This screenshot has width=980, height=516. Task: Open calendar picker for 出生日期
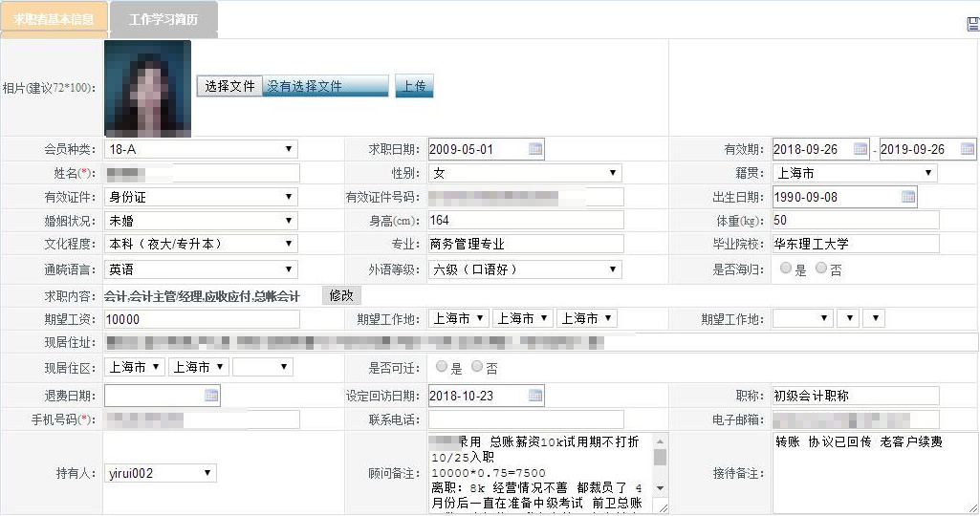point(908,197)
